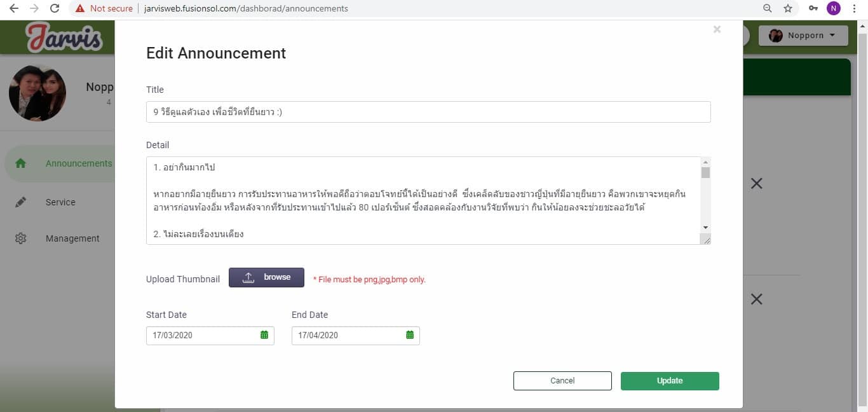868x412 pixels.
Task: Click the browser reload icon
Action: (55, 8)
